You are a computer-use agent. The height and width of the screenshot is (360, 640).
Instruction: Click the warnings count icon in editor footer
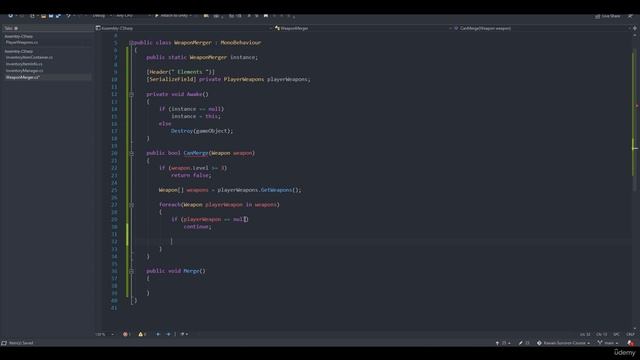[x=142, y=334]
